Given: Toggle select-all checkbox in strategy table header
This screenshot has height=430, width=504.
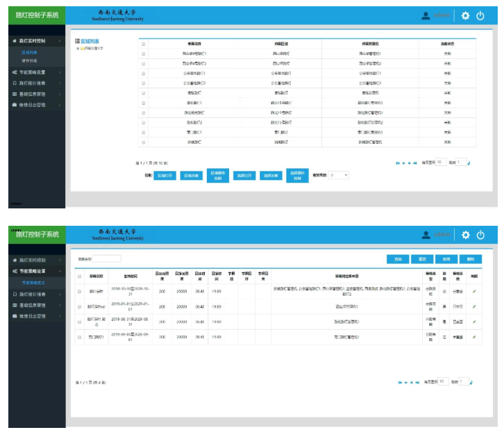Looking at the screenshot, I should tap(79, 276).
